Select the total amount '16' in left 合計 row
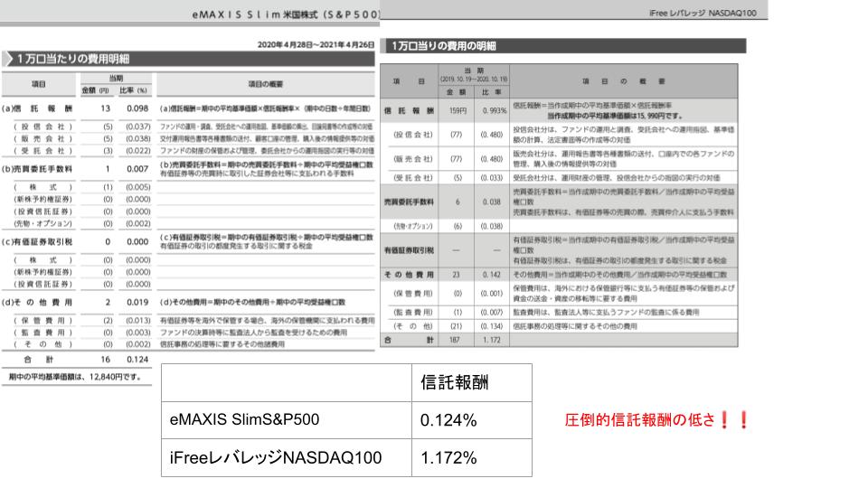The image size is (868, 488). coord(105,359)
